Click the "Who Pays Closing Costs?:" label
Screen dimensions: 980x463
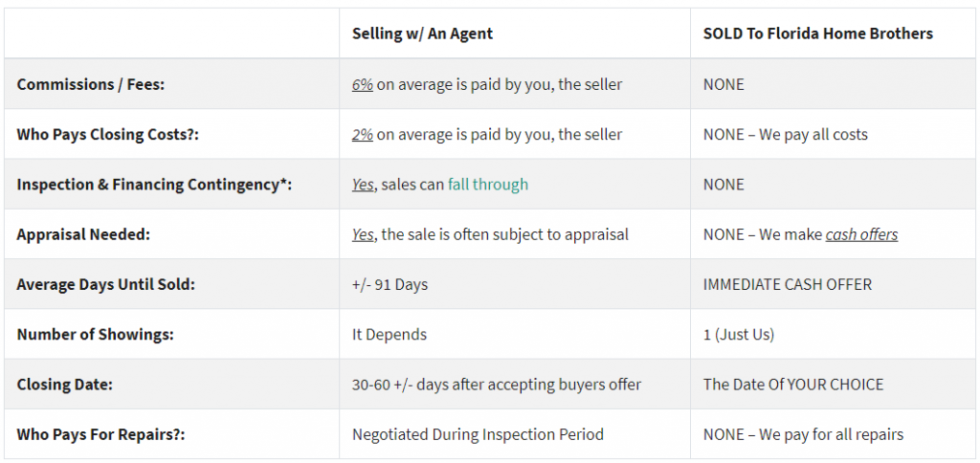pos(107,134)
